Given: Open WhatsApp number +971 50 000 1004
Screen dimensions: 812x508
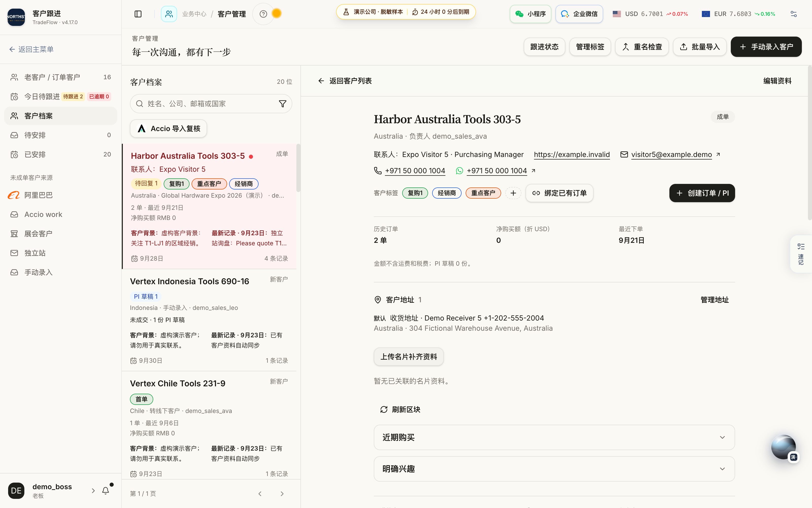Looking at the screenshot, I should pyautogui.click(x=497, y=171).
